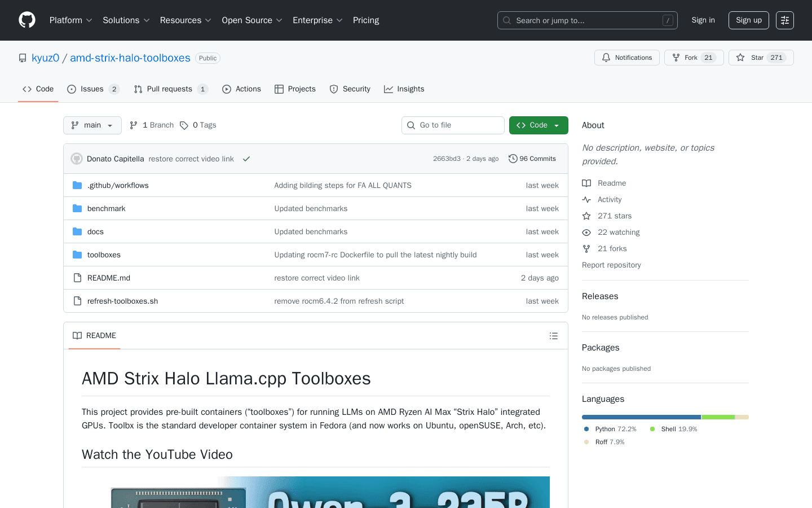
Task: Click the README.md file icon
Action: 77,278
